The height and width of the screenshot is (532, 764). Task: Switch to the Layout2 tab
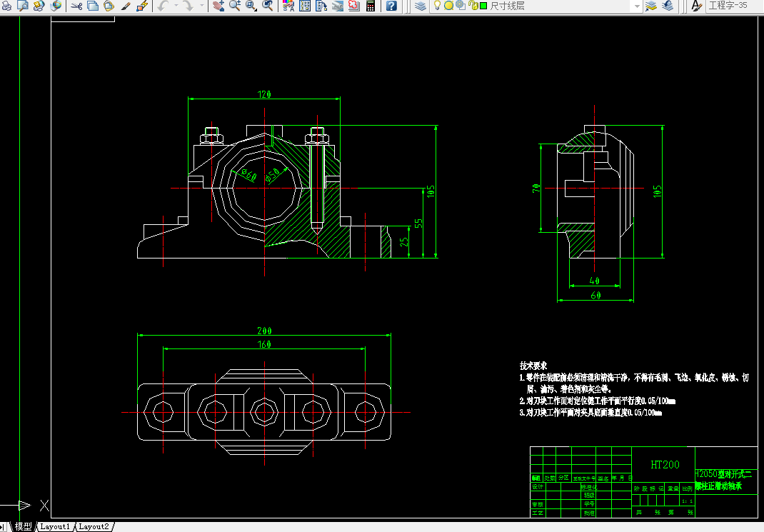tap(94, 526)
